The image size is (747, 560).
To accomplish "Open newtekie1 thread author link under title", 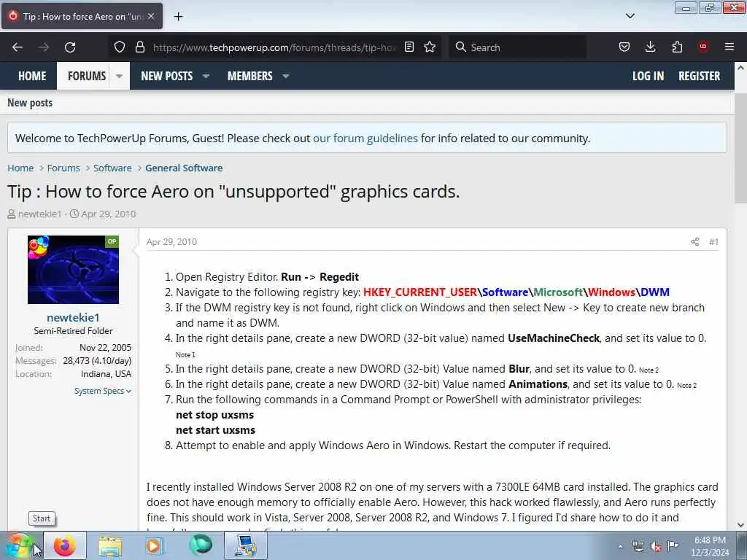I will pyautogui.click(x=39, y=214).
